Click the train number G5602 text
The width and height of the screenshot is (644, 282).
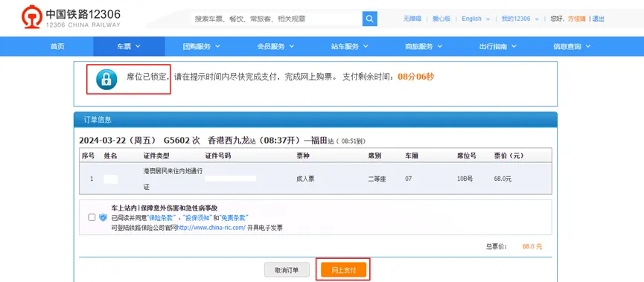point(176,141)
